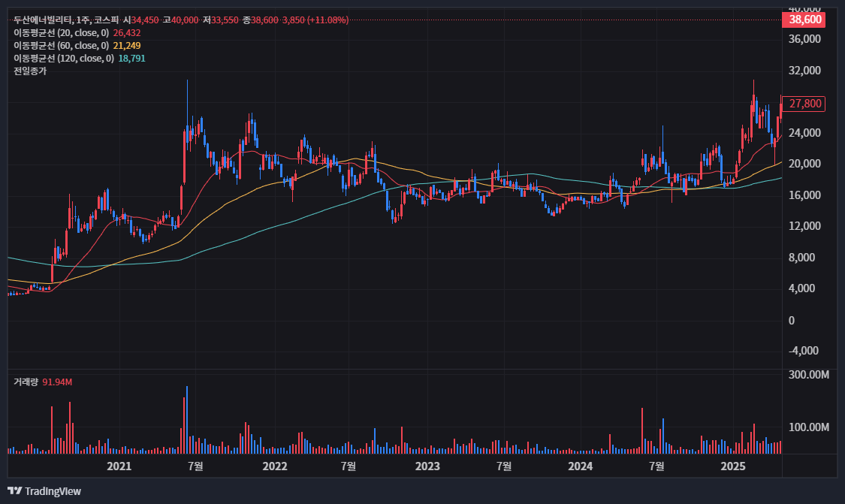
Task: Click the red 38,600 current price label
Action: click(x=804, y=20)
